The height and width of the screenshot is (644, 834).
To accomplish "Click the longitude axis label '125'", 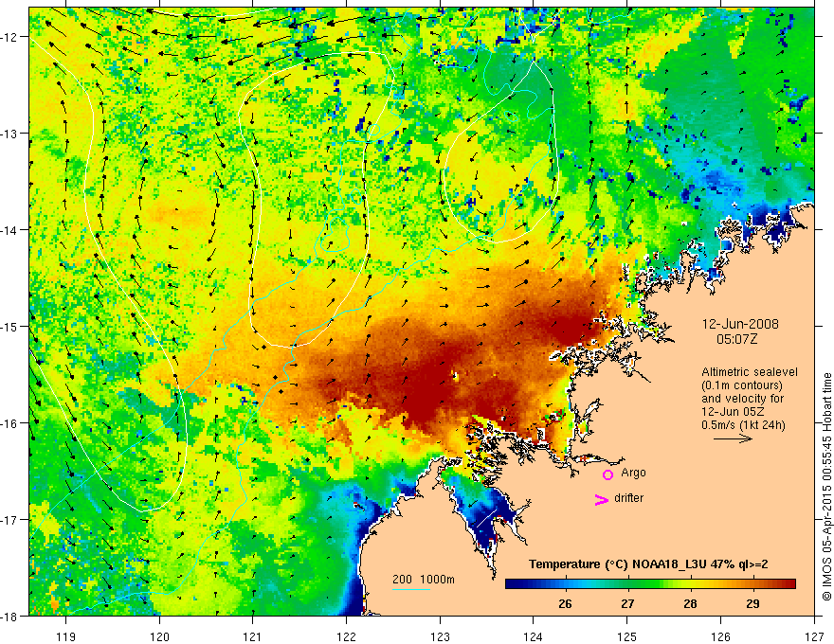I will [x=627, y=636].
